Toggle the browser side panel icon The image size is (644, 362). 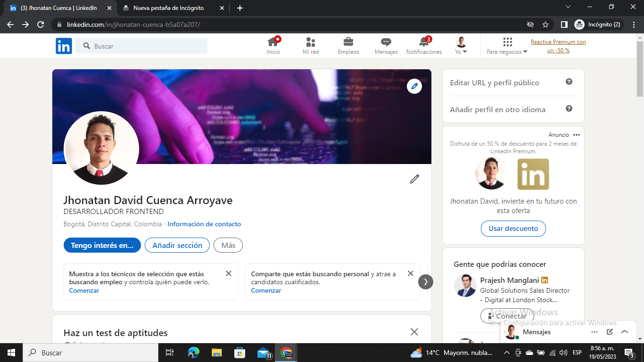point(564,25)
